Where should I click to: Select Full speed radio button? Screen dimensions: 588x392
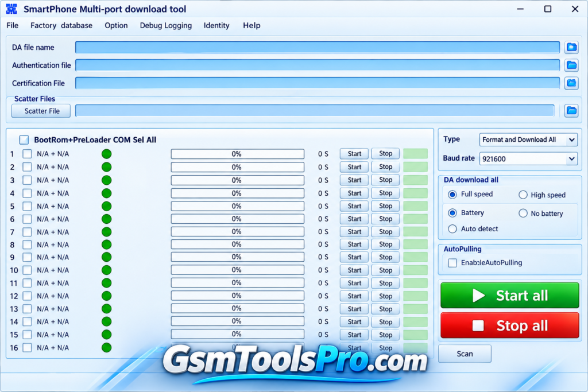[452, 195]
